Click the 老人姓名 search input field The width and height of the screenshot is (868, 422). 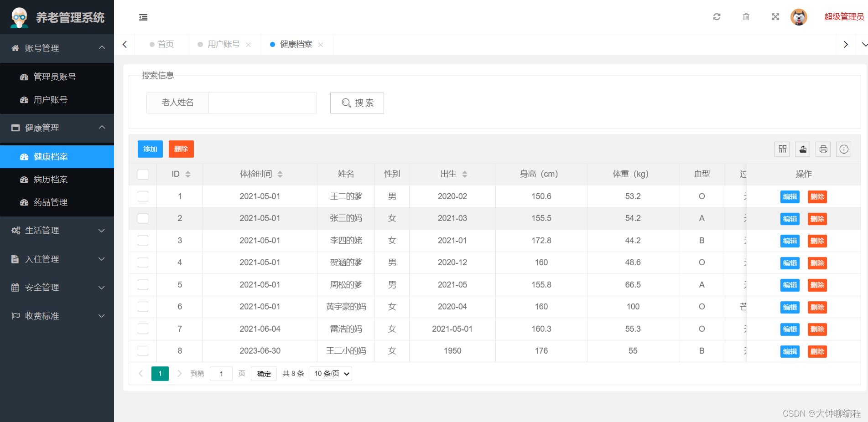(262, 103)
